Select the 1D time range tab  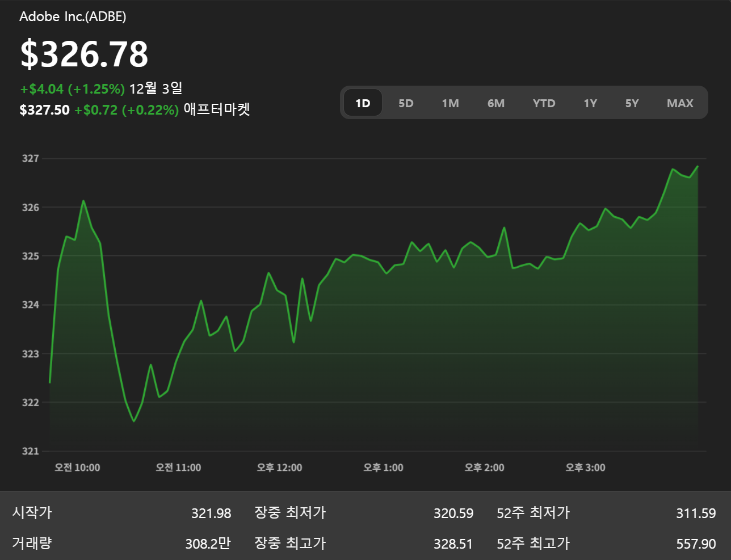pyautogui.click(x=363, y=103)
